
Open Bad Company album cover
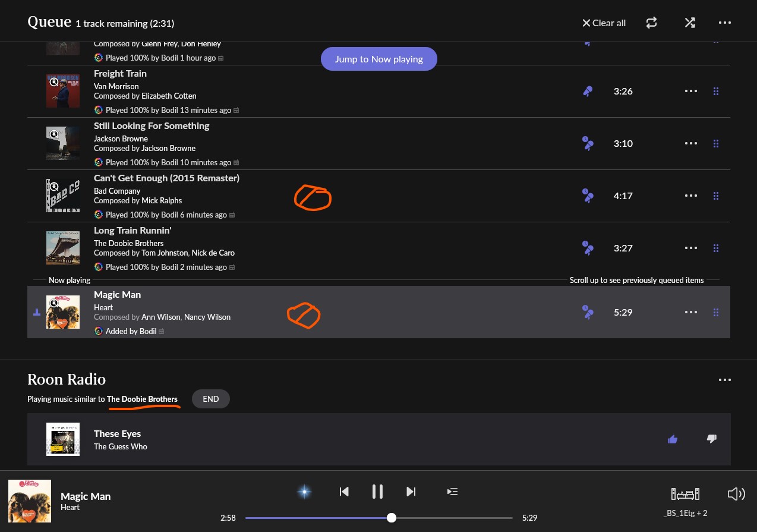coord(63,196)
